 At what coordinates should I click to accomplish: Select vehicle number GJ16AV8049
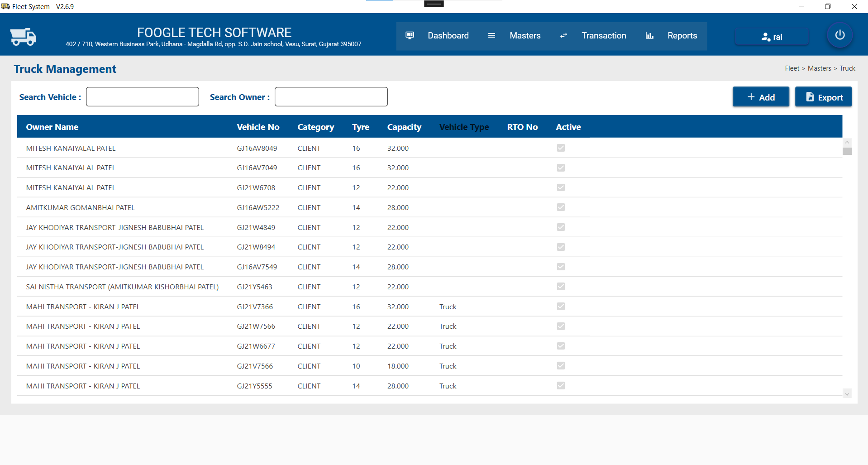point(257,148)
